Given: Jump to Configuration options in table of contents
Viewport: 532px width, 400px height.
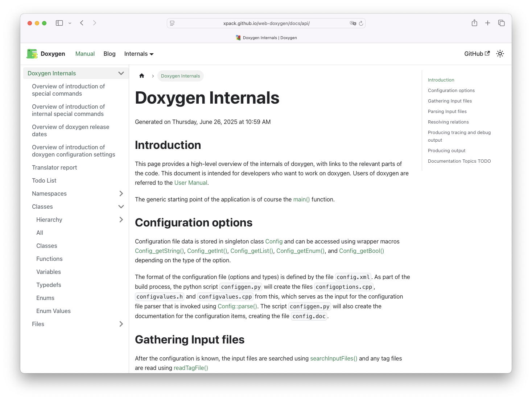Looking at the screenshot, I should (x=451, y=91).
